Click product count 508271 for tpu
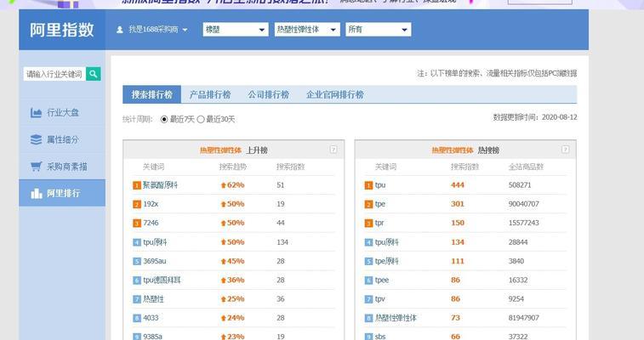 point(520,185)
